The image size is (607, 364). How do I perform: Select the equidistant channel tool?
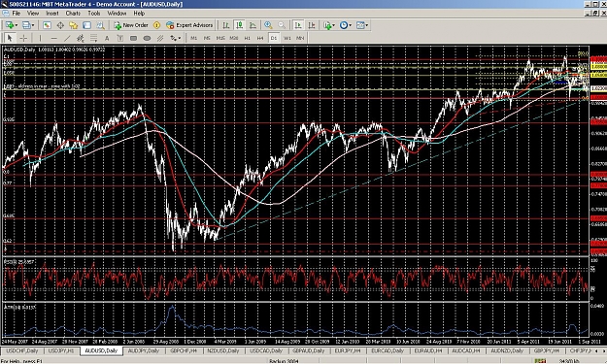coord(81,38)
